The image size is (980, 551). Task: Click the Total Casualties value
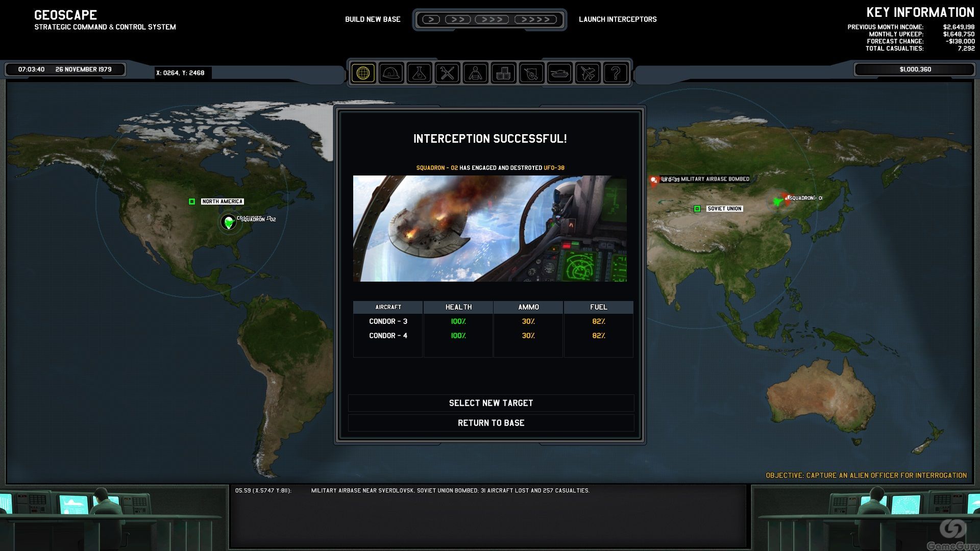pos(966,48)
